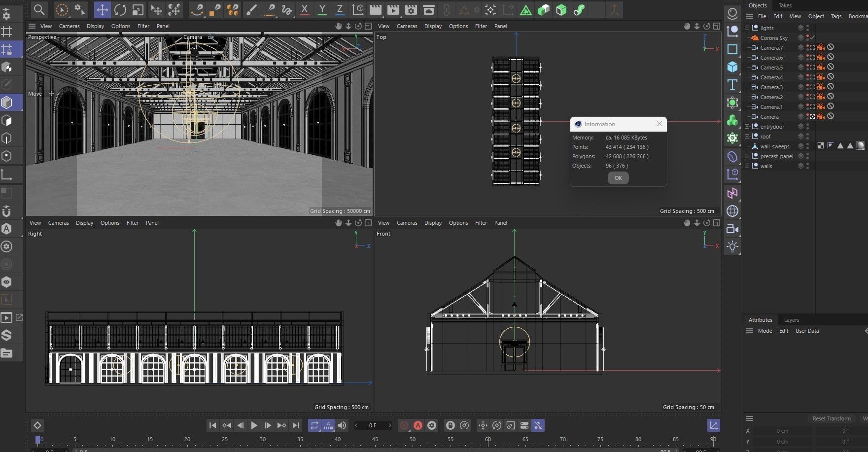
Task: Toggle loop playback mode
Action: point(314,425)
